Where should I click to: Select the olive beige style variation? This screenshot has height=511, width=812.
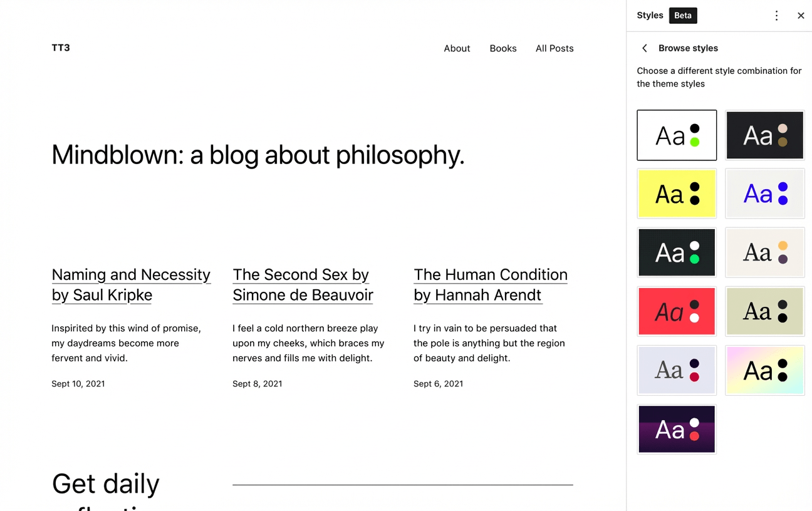[x=764, y=311]
